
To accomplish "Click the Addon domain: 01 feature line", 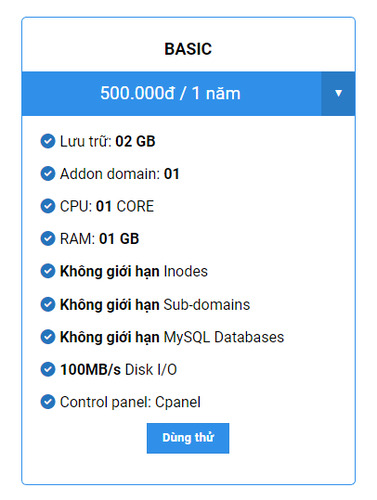I will click(x=119, y=174).
